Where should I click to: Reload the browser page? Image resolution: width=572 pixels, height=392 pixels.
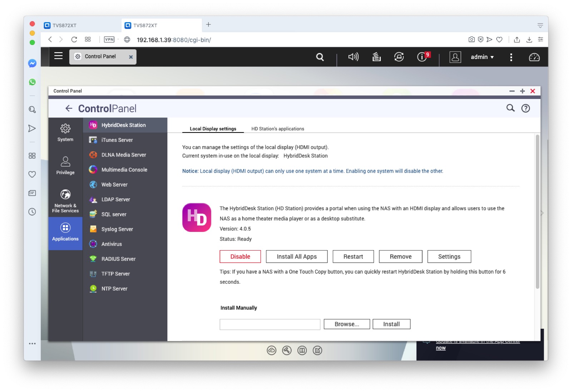[74, 39]
